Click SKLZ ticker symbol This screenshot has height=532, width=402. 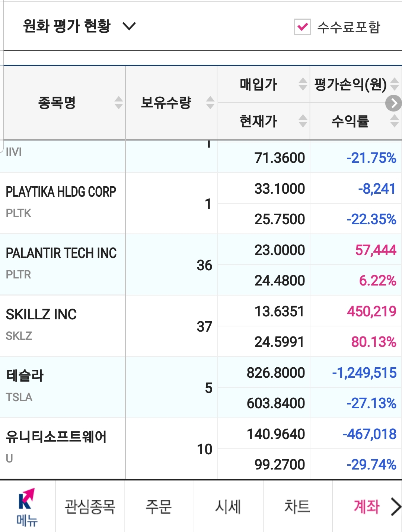click(x=19, y=336)
